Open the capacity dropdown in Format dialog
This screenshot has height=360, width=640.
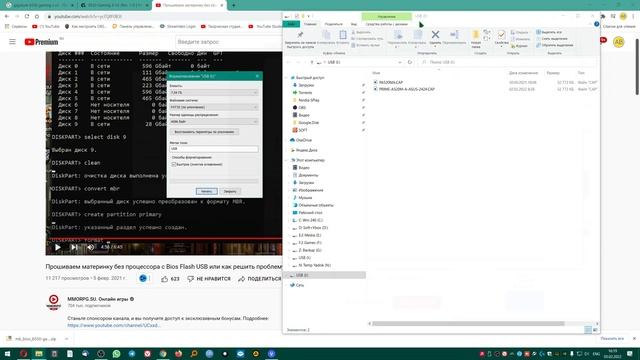[214, 93]
